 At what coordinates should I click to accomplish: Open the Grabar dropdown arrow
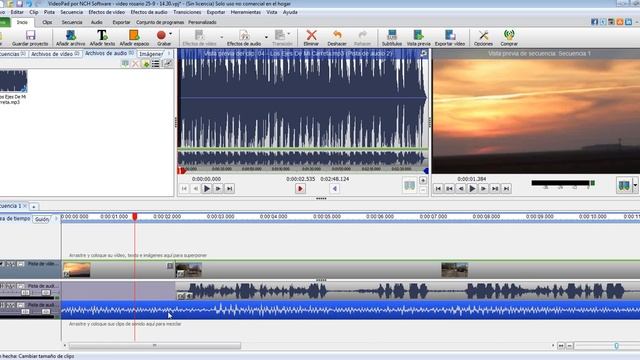click(x=171, y=34)
